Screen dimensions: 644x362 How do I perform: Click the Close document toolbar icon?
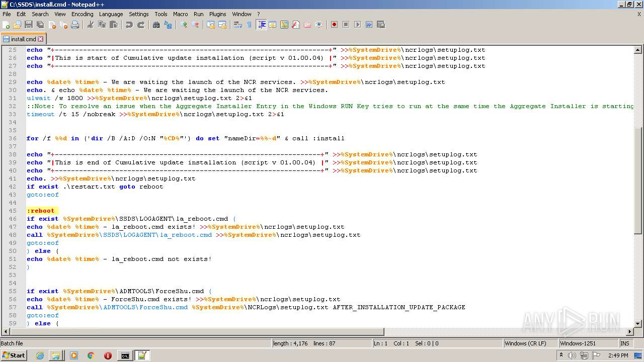(52, 25)
